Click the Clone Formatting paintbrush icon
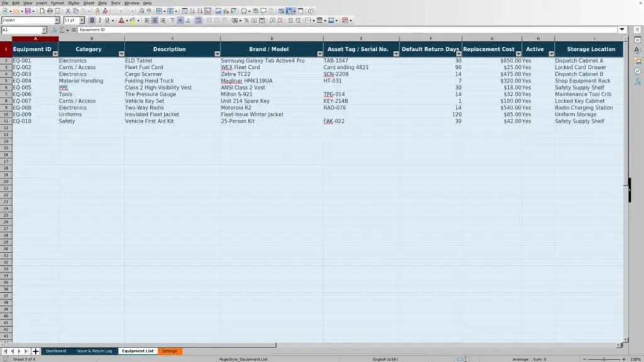644x362 pixels. (97, 11)
